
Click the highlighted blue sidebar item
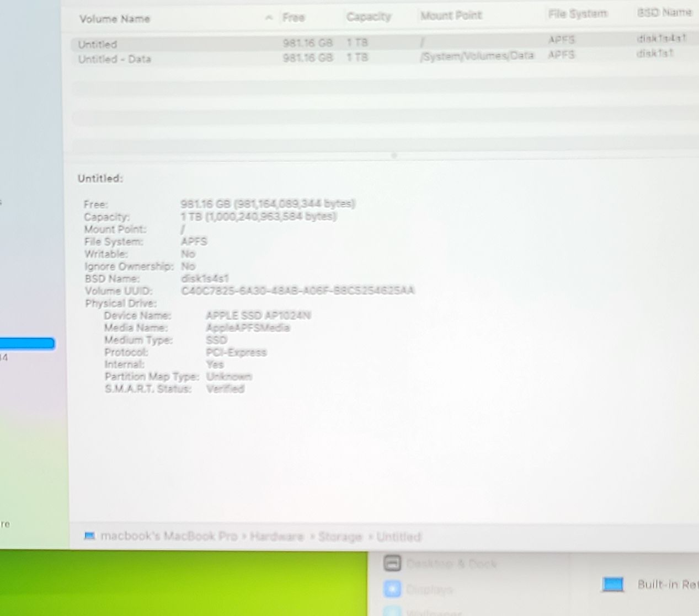tap(26, 344)
